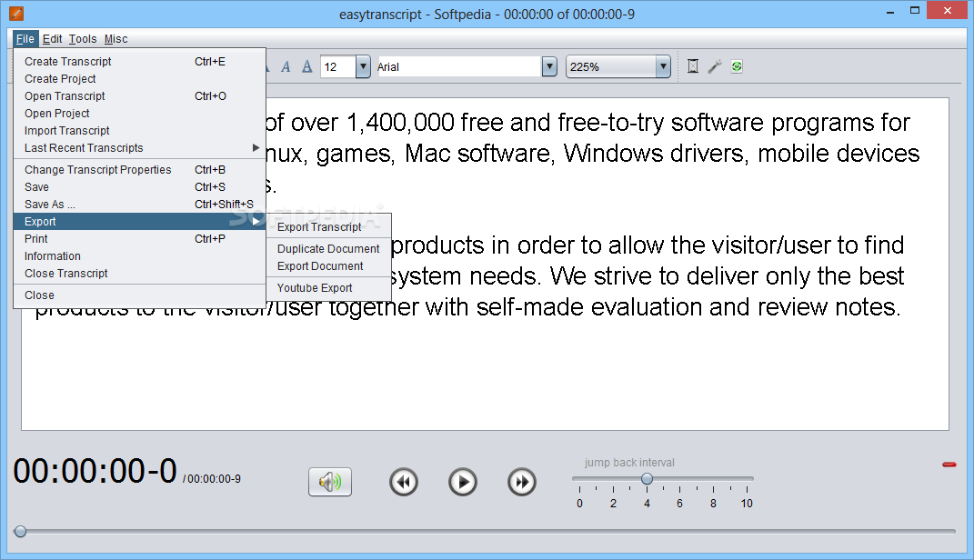The image size is (974, 560).
Task: Expand the font size dropdown arrow
Action: (363, 66)
